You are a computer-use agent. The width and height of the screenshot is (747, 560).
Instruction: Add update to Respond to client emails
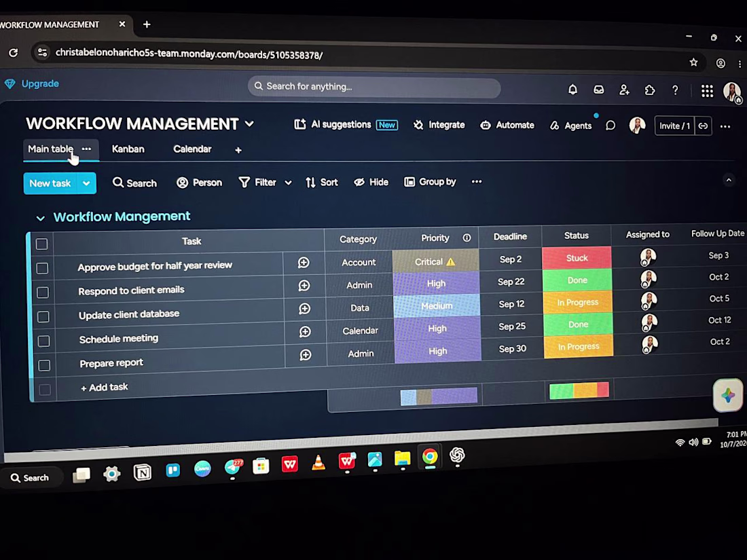point(304,286)
